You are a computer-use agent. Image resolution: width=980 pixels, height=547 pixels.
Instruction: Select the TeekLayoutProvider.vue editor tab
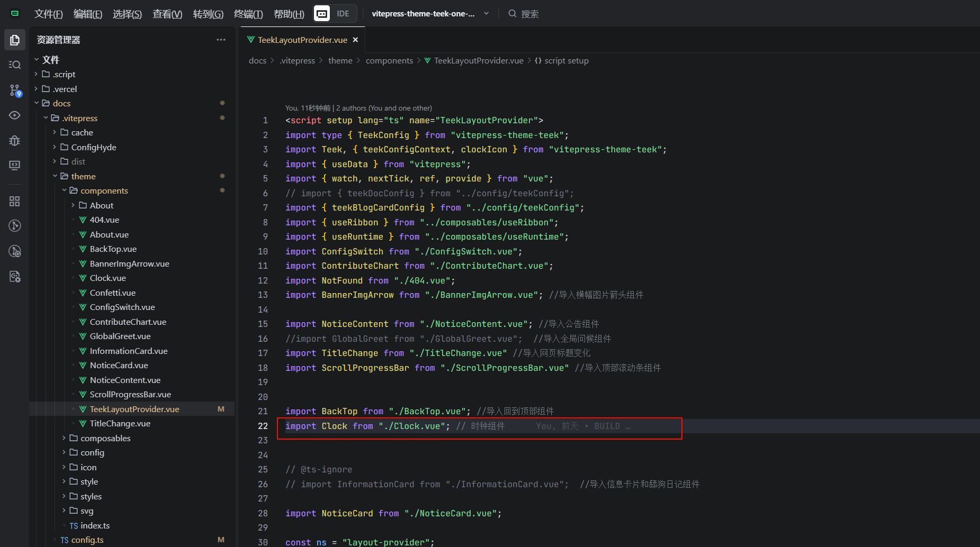(x=303, y=40)
